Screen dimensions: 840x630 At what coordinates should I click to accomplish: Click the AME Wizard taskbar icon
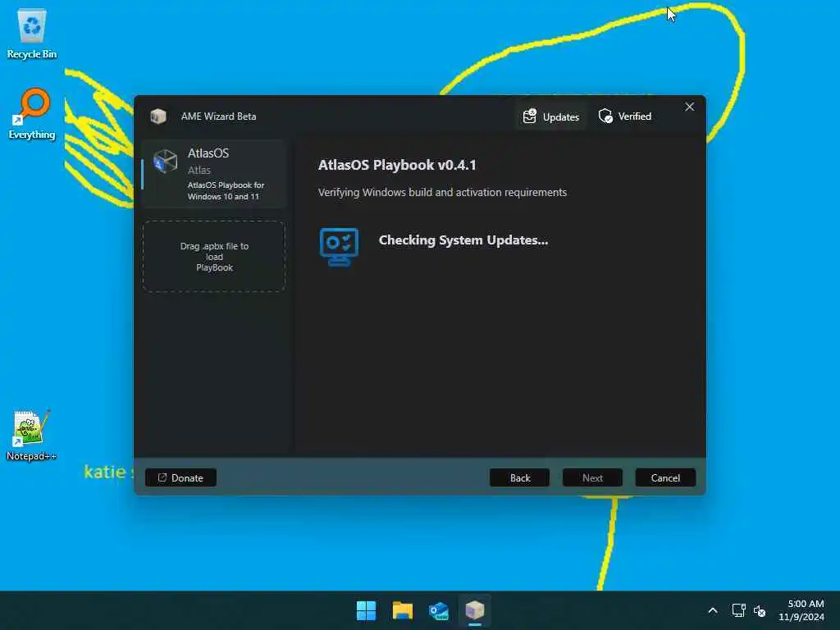click(x=475, y=610)
